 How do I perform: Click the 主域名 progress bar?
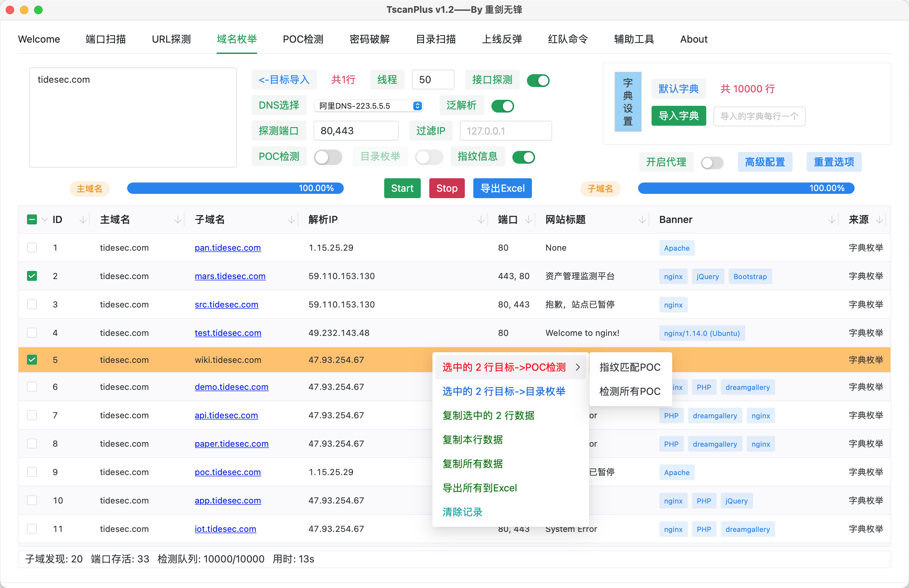(x=235, y=188)
